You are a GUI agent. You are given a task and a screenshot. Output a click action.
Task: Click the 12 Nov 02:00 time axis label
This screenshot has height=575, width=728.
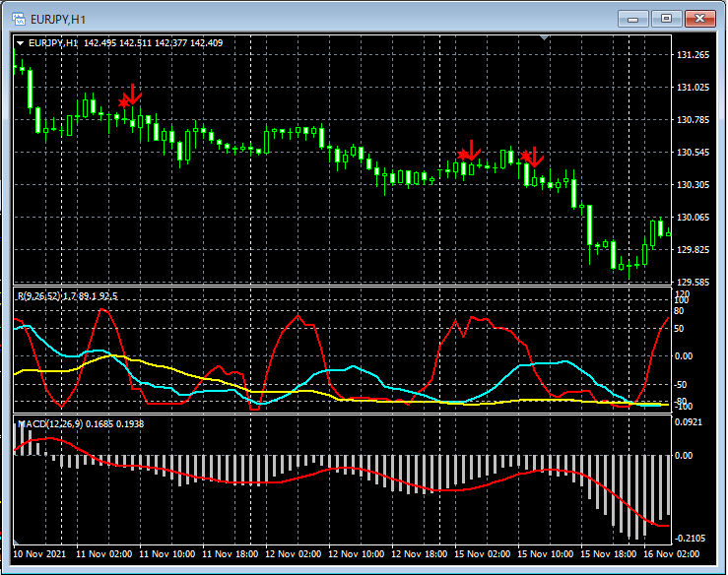tap(295, 554)
